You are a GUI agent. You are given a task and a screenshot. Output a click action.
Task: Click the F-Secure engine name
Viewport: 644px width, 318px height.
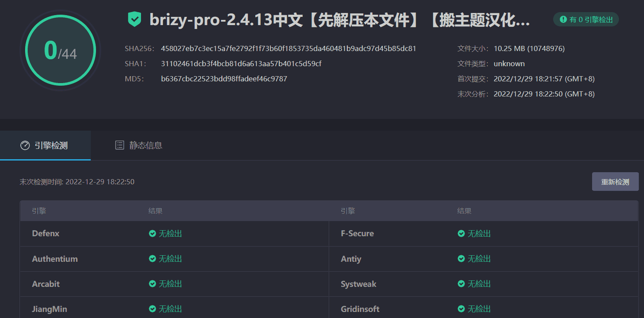357,234
